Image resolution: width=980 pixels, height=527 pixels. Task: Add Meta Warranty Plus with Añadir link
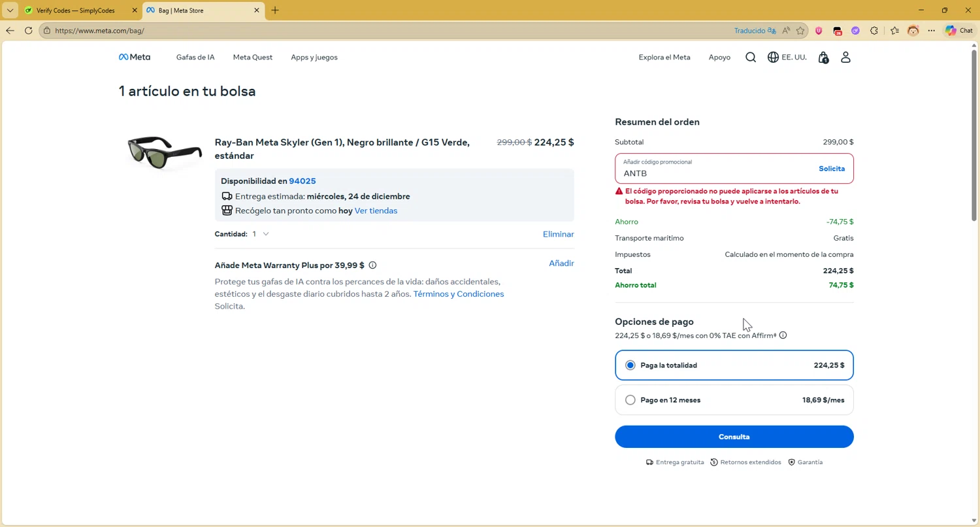click(561, 263)
